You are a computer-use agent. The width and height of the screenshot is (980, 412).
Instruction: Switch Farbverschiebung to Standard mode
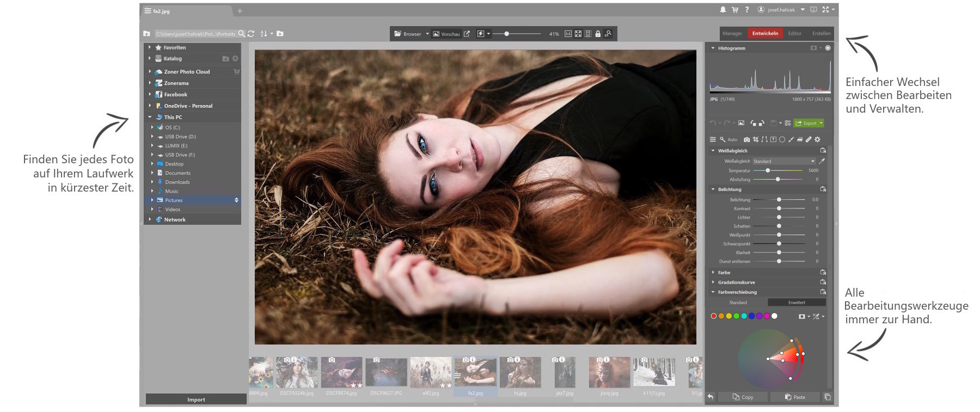click(x=738, y=303)
